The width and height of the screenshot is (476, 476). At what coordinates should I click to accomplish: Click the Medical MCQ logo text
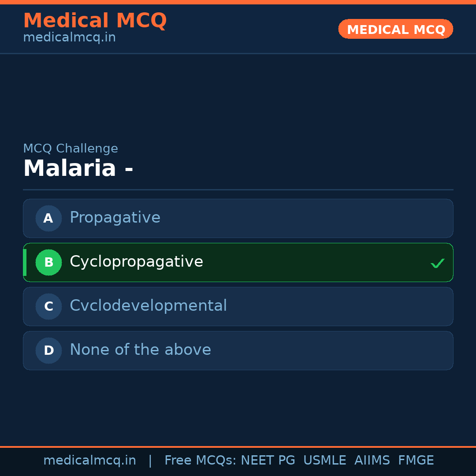tap(95, 20)
